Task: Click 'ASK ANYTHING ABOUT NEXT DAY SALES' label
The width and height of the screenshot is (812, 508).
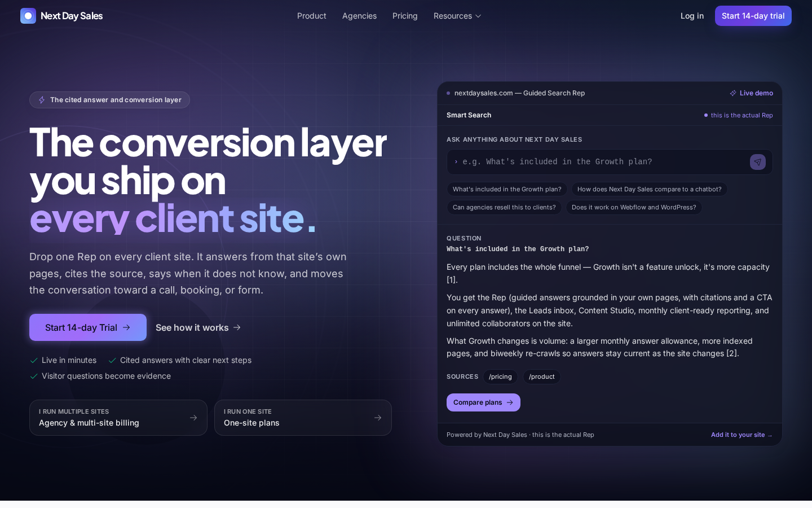Action: [x=514, y=139]
